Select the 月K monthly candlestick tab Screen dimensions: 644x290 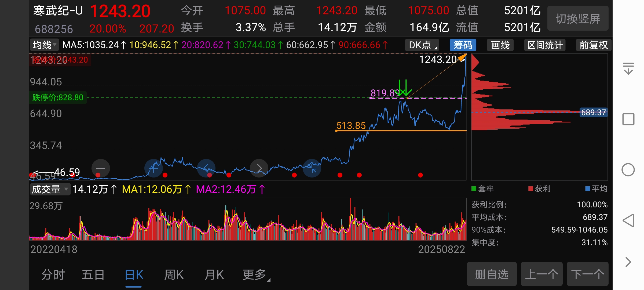pos(214,275)
